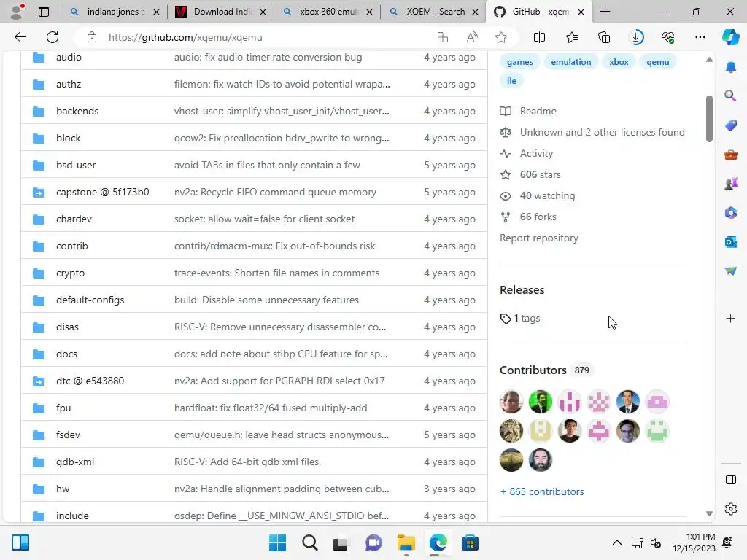747x560 pixels.
Task: Add this page to favorites star
Action: click(x=500, y=37)
